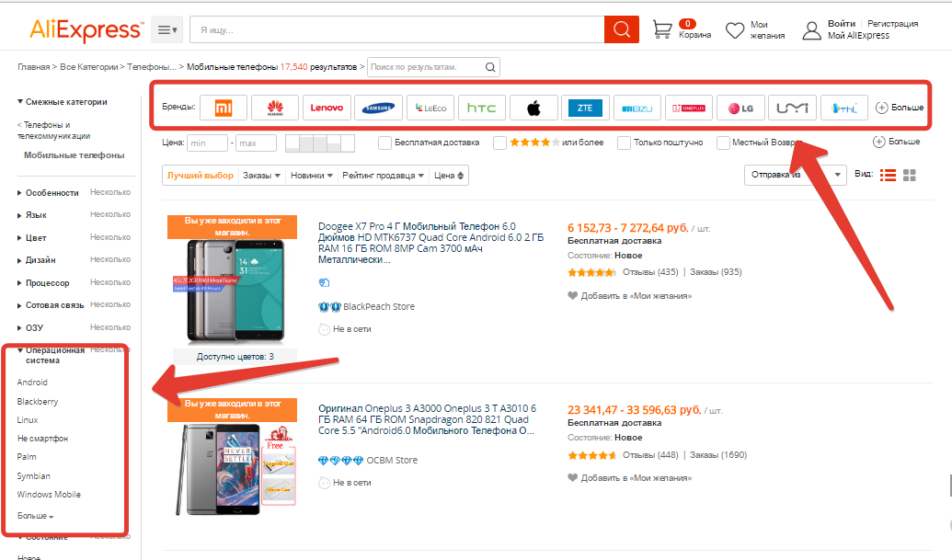
Task: Focus the main search field
Action: (x=397, y=29)
